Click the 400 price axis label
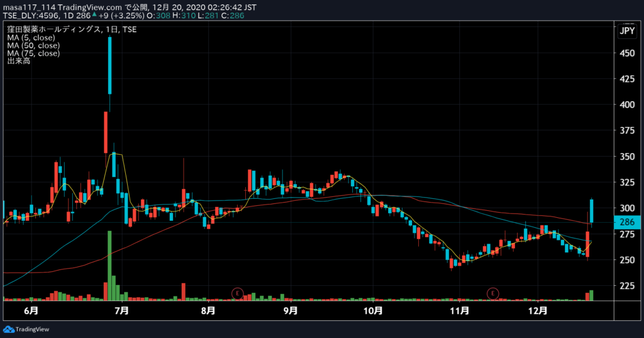This screenshot has width=644, height=338. tap(627, 105)
